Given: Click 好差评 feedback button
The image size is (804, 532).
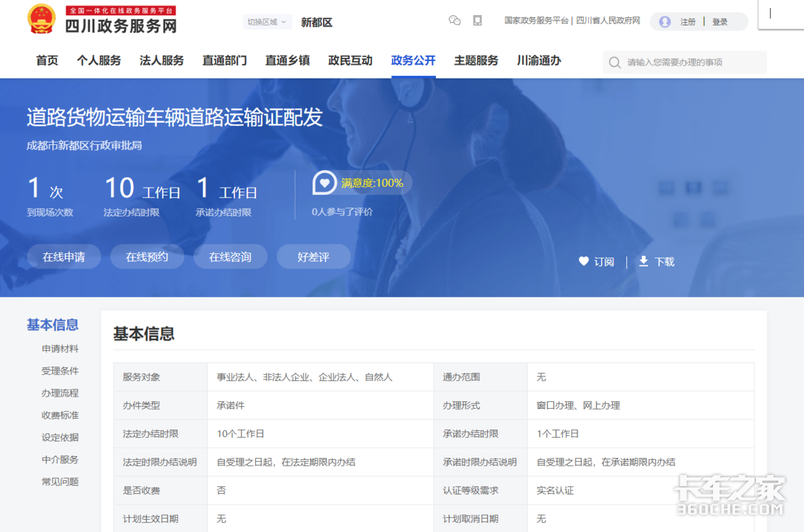Looking at the screenshot, I should pyautogui.click(x=313, y=257).
